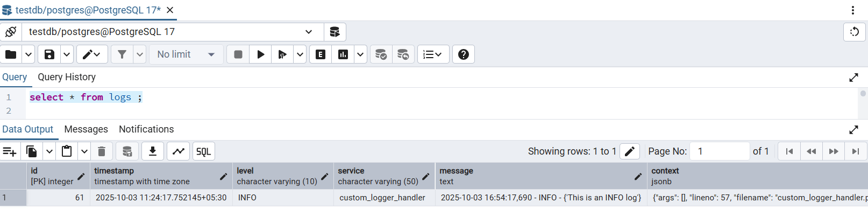
Task: Maximize the query editor panel
Action: 853,78
